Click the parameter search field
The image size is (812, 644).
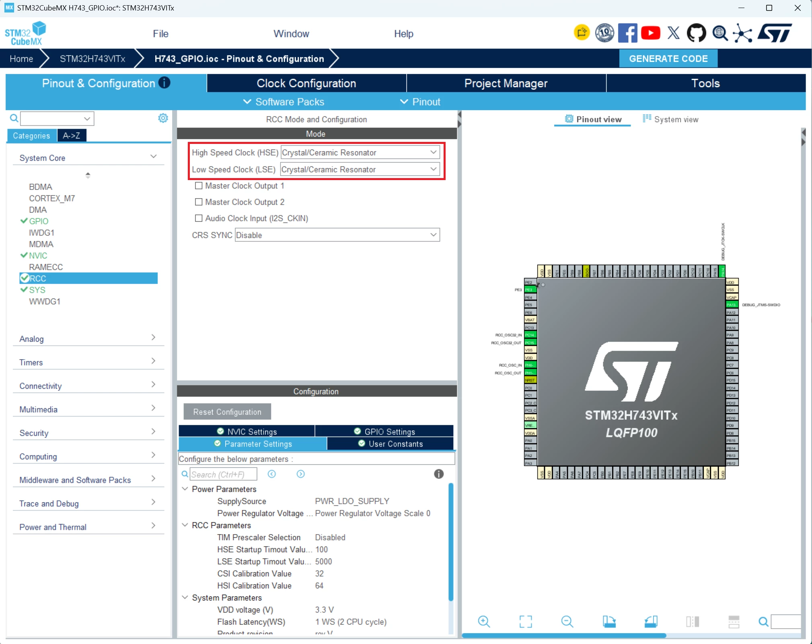223,474
